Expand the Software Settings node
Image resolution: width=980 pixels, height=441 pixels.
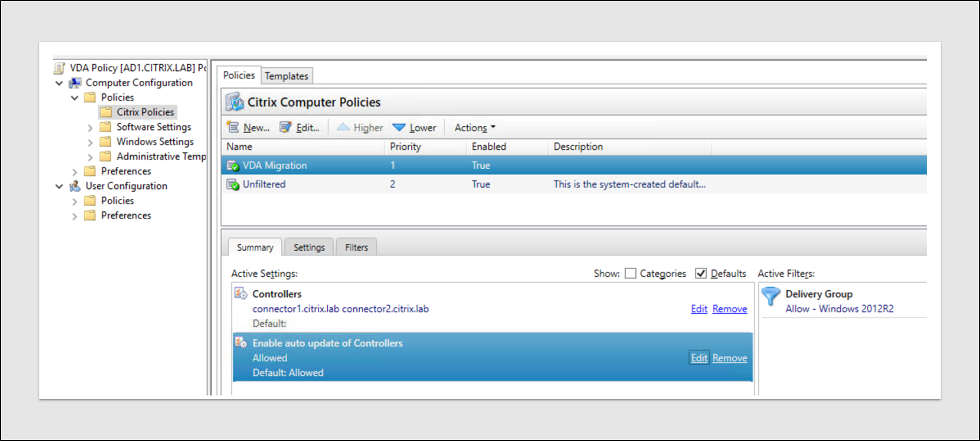click(x=91, y=127)
